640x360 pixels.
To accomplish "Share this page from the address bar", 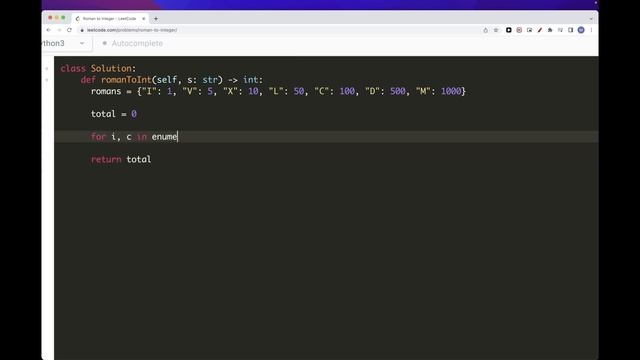I will point(485,30).
